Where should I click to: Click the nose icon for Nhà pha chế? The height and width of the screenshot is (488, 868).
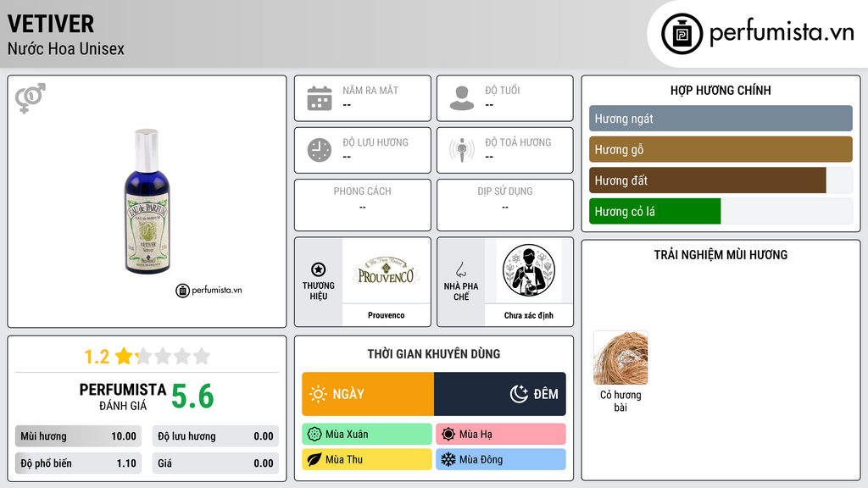point(461,269)
